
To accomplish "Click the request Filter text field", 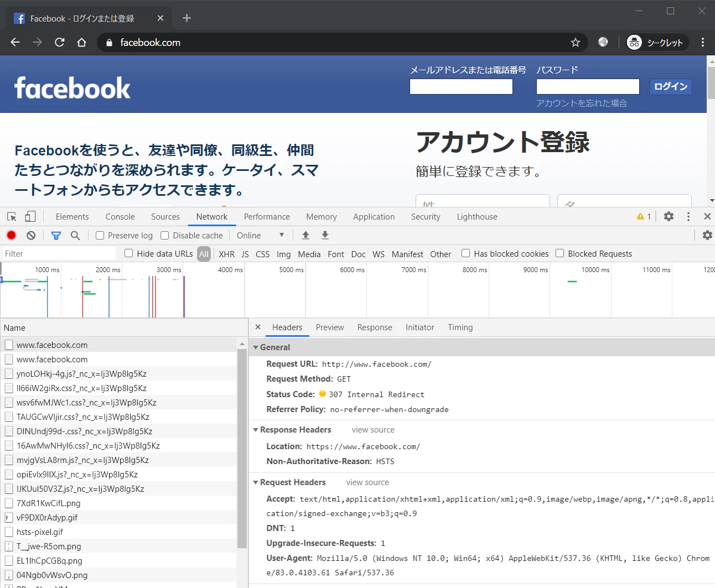I will (59, 254).
